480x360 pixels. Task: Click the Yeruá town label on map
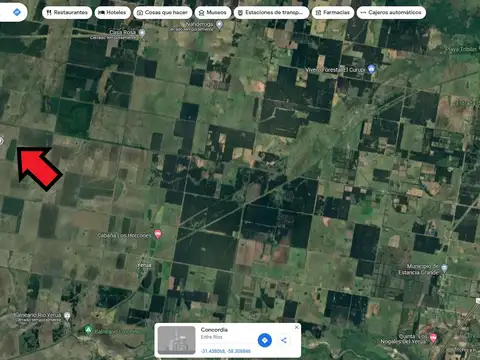point(144,265)
